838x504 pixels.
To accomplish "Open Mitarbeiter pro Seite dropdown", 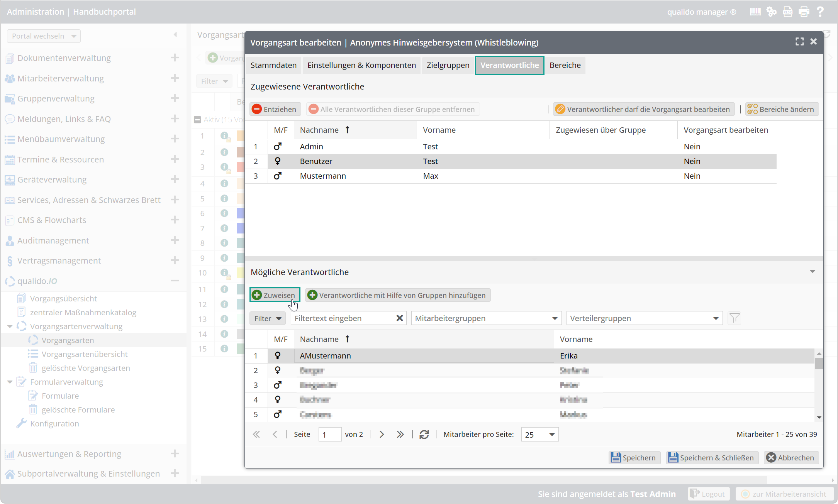I will coord(540,435).
